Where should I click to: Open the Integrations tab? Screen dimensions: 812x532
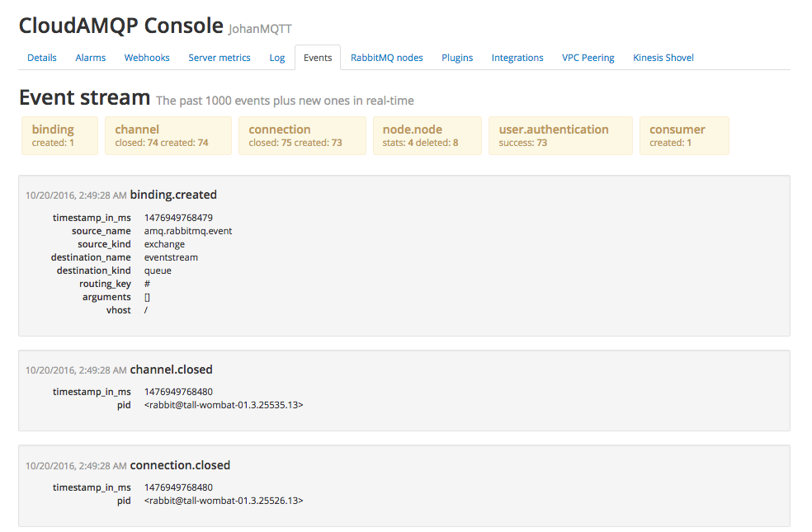[517, 58]
